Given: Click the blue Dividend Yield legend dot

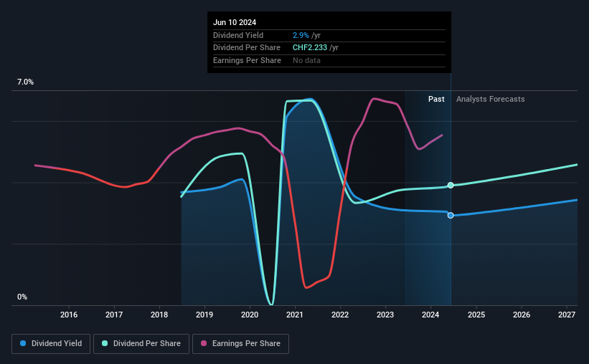Looking at the screenshot, I should coord(23,343).
